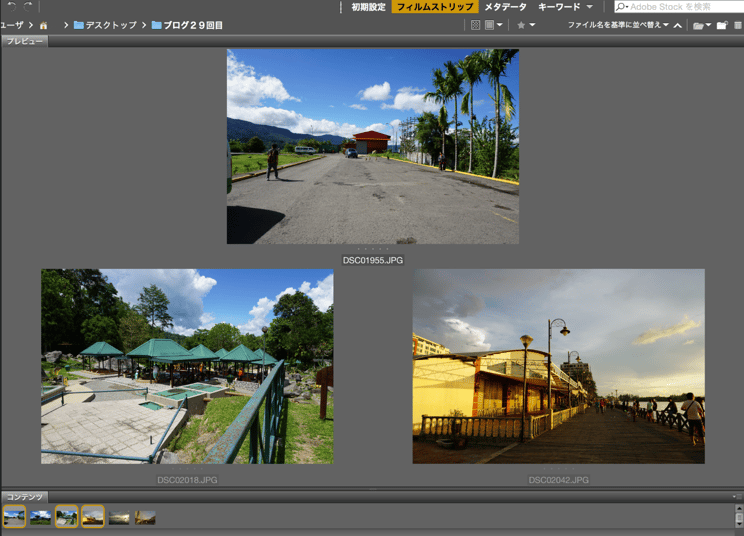Click the content panel scrollbar
Viewport: 744px width, 536px height.
(738, 516)
